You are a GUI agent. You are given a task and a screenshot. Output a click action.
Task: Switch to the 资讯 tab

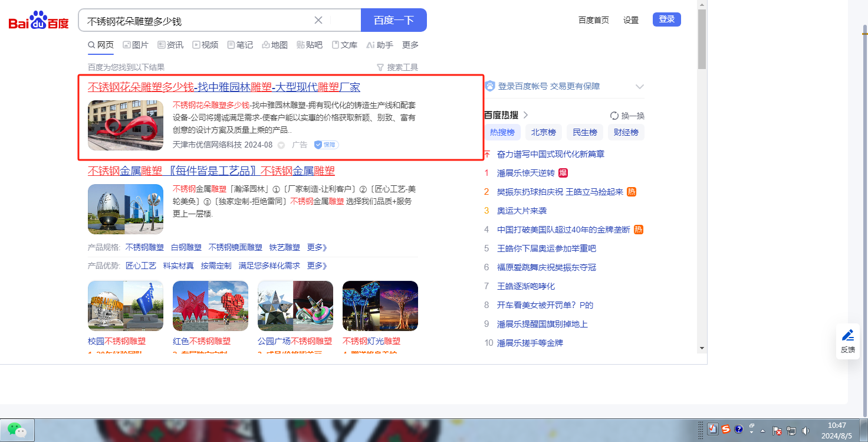[170, 45]
